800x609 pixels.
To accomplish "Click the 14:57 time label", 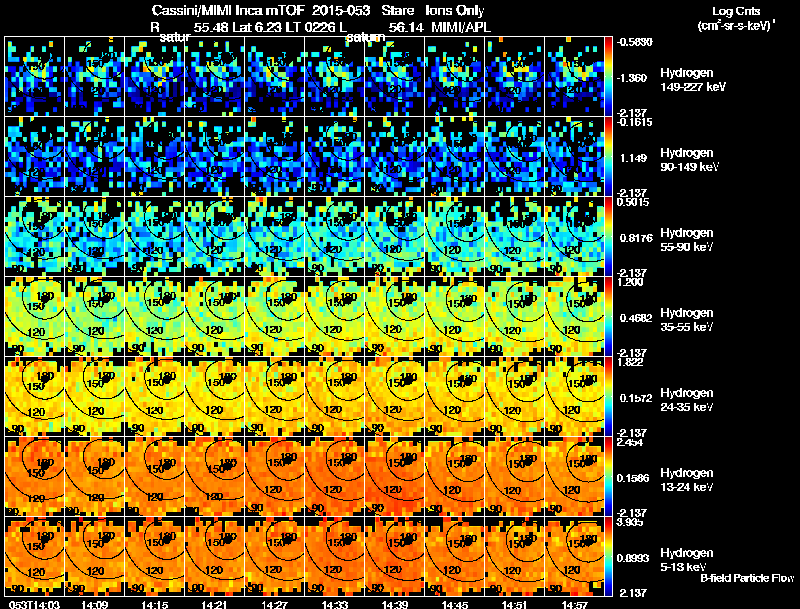I will [x=574, y=605].
